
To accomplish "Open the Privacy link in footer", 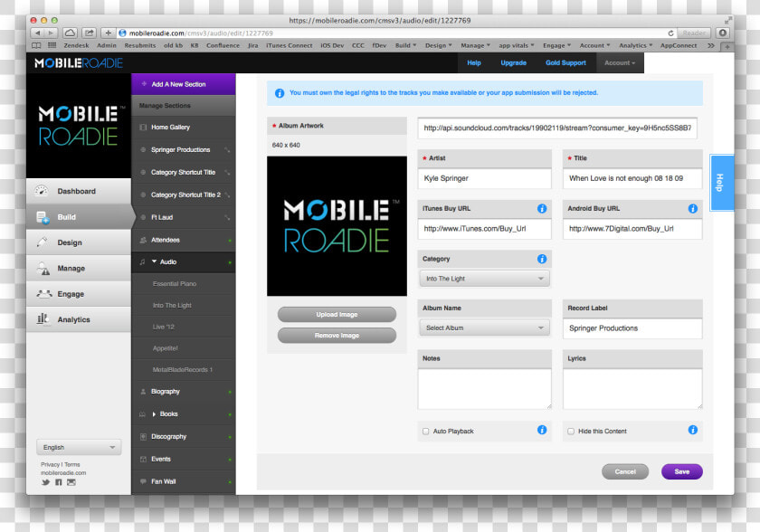I will pyautogui.click(x=50, y=464).
